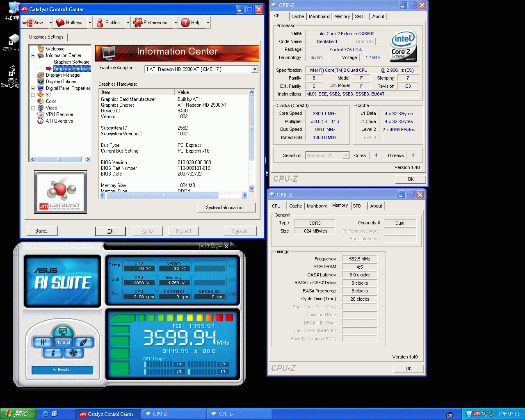This screenshot has width=525, height=420.
Task: Click the AI Booster label bar
Action: tap(62, 370)
